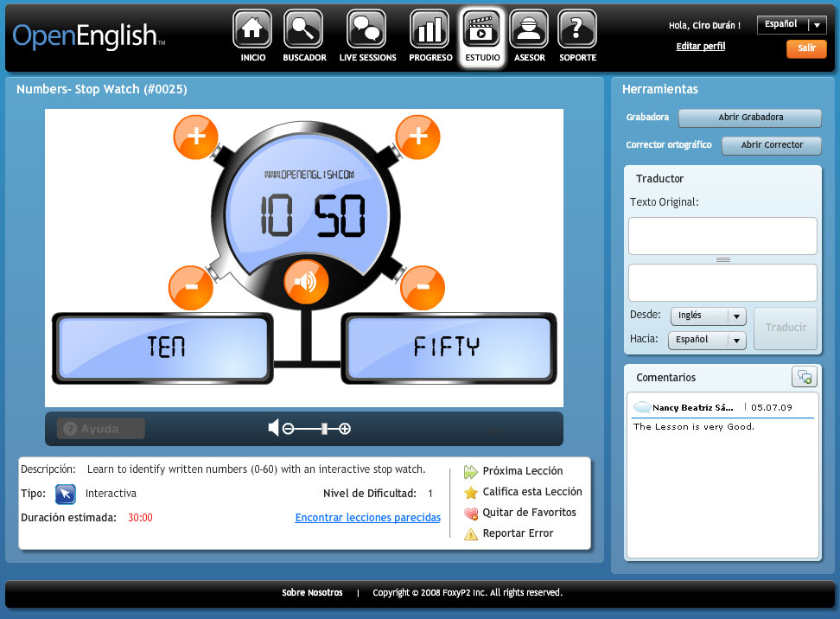The width and height of the screenshot is (840, 619).
Task: Click the comment text 'The Lesson is very Good.'
Action: [x=694, y=426]
